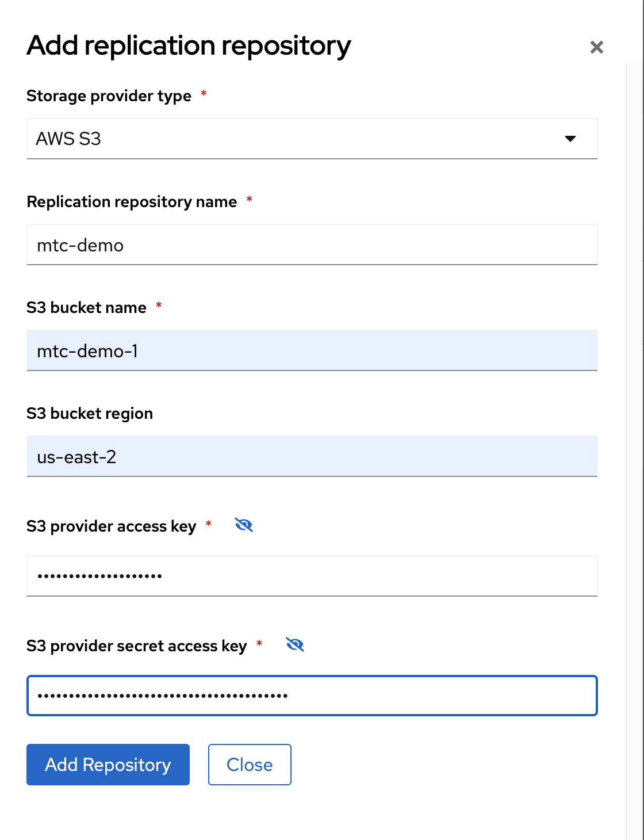Screen dimensions: 644x840
Task: Click the S3 provider access key label
Action: pos(112,526)
